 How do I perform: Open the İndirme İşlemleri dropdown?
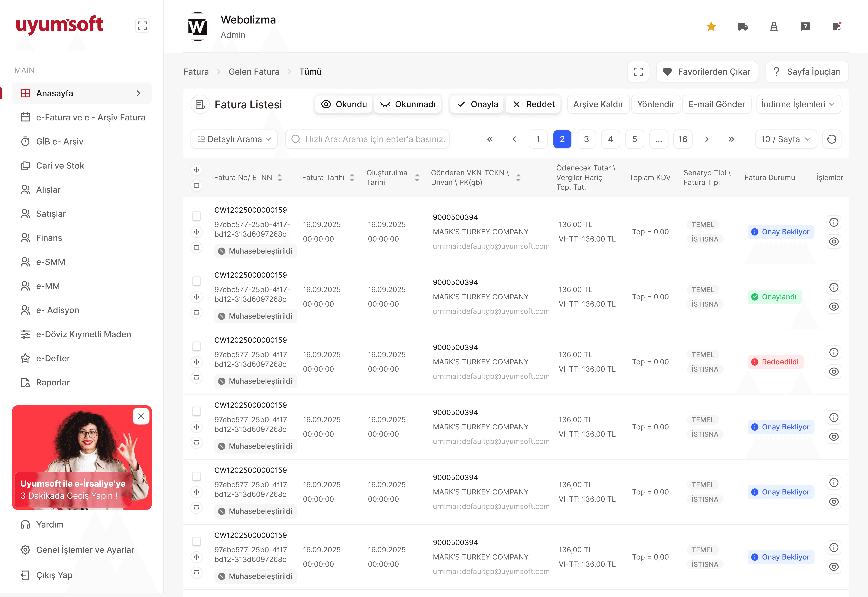[x=798, y=104]
